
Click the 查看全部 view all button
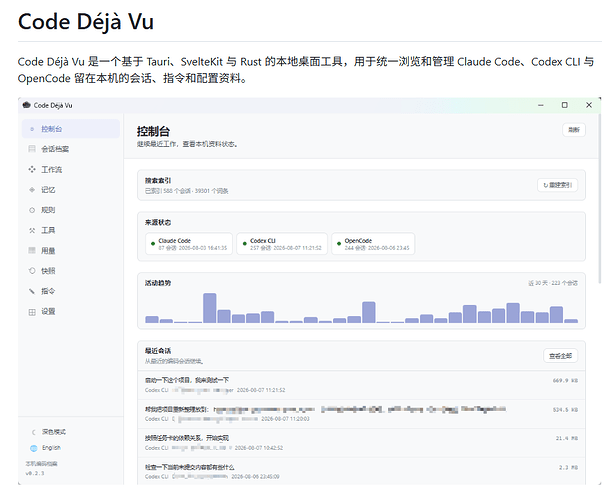pyautogui.click(x=560, y=356)
